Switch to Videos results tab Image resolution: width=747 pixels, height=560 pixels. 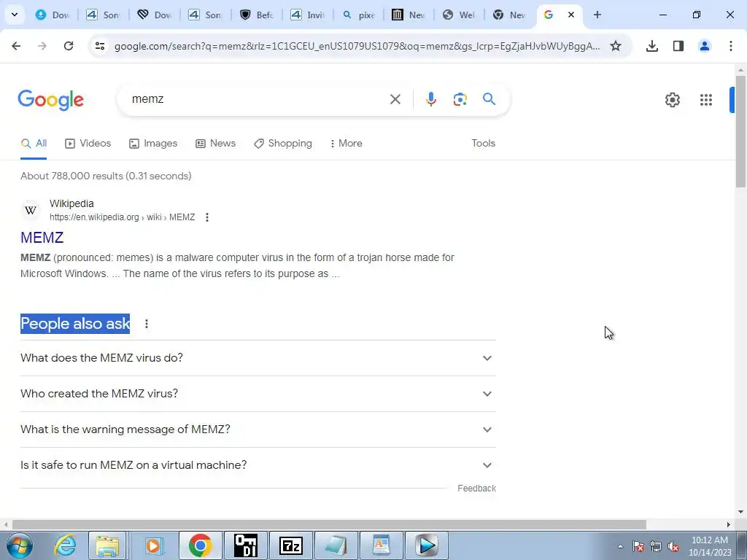tap(88, 144)
